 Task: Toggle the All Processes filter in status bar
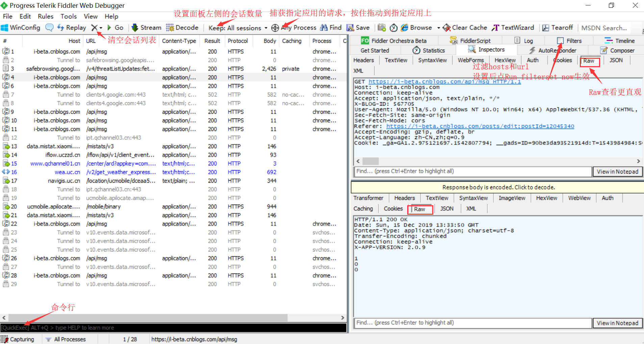[x=66, y=339]
